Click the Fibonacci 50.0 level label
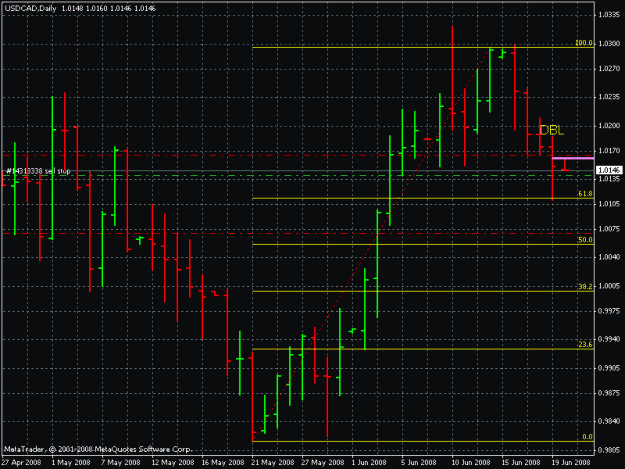The height and width of the screenshot is (469, 625). [585, 240]
